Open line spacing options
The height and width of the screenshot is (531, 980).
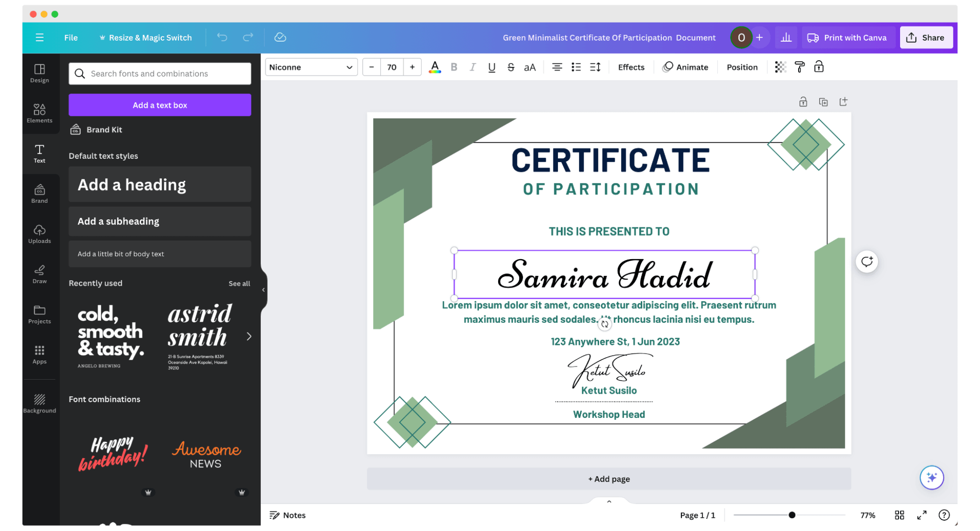point(595,67)
